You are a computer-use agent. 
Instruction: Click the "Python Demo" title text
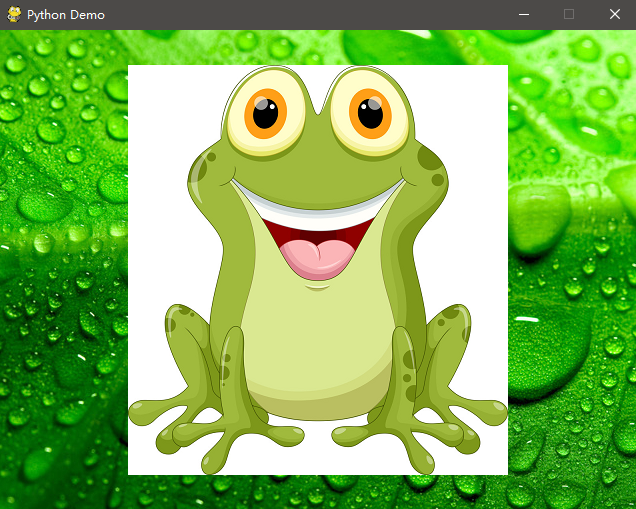66,15
